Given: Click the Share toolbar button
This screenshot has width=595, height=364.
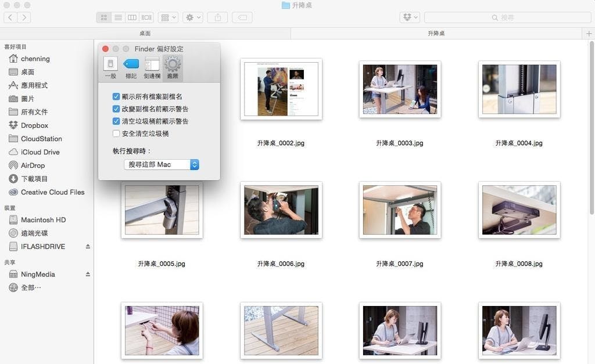Looking at the screenshot, I should (218, 17).
